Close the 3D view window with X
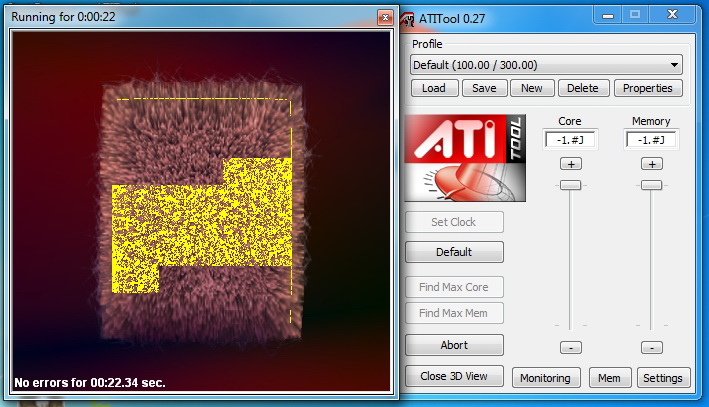The width and height of the screenshot is (709, 407). click(385, 17)
